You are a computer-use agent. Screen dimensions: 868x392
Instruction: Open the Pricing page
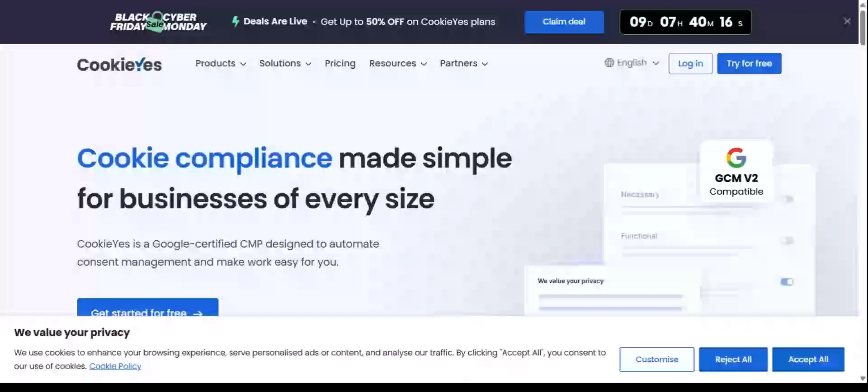(x=340, y=64)
